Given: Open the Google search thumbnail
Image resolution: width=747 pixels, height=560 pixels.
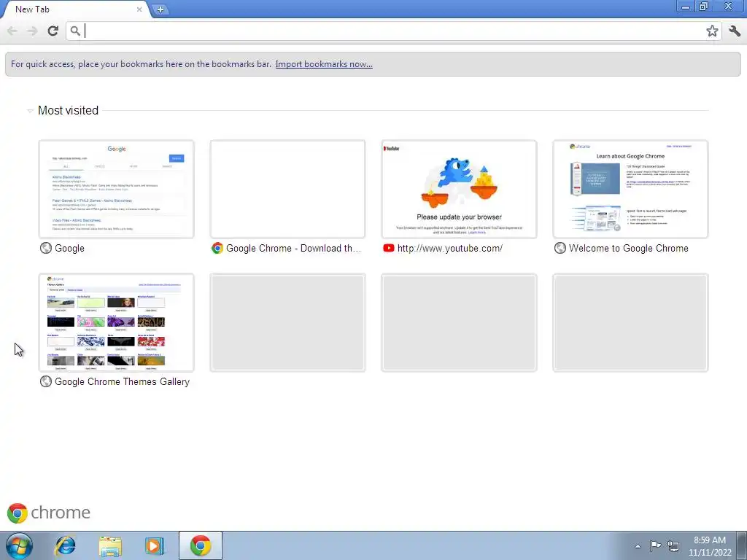Looking at the screenshot, I should 116,189.
